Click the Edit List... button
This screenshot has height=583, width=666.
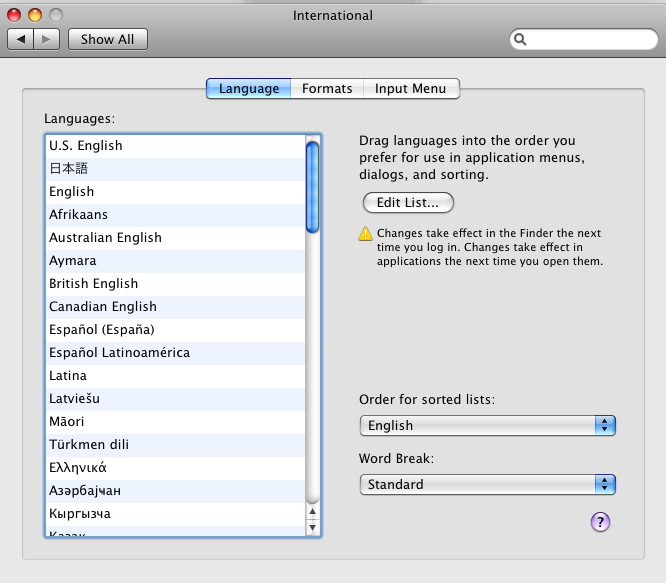pos(408,203)
